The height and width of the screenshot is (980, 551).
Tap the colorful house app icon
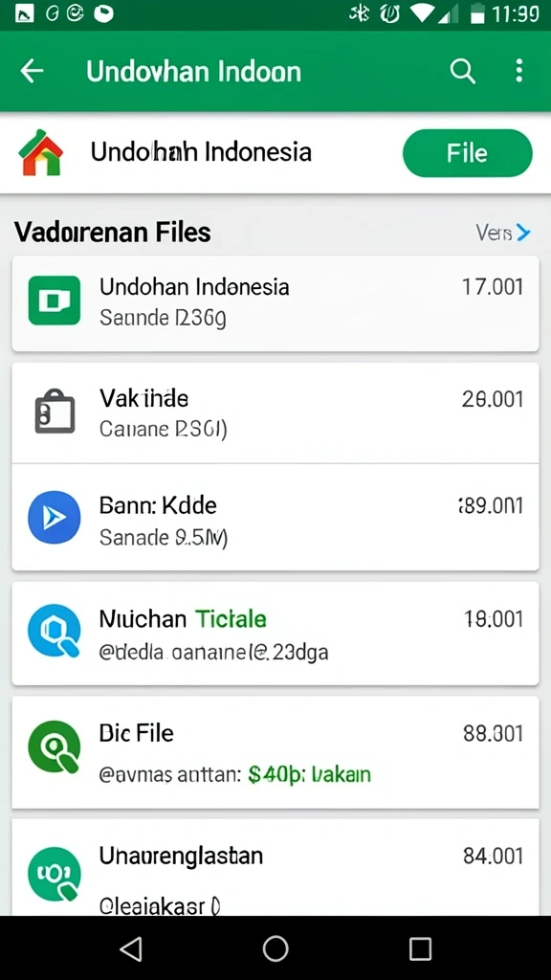point(41,152)
